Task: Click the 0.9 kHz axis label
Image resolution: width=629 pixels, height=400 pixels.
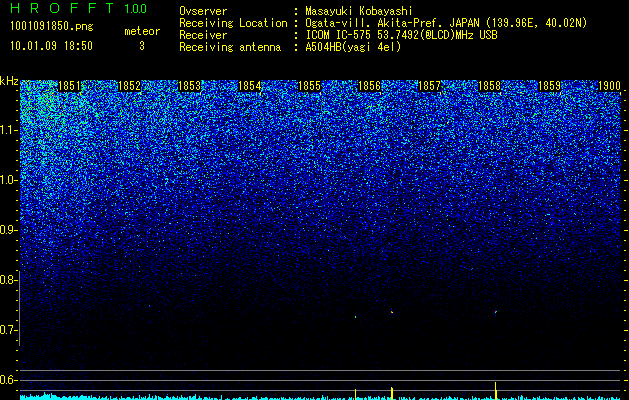Action: pyautogui.click(x=9, y=230)
